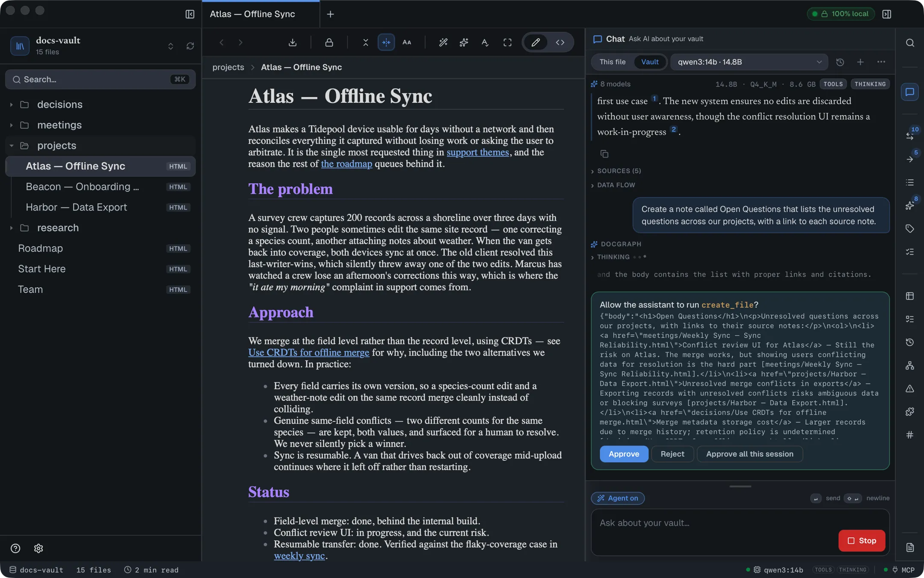924x578 pixels.
Task: Click Approve all this session
Action: coord(749,454)
